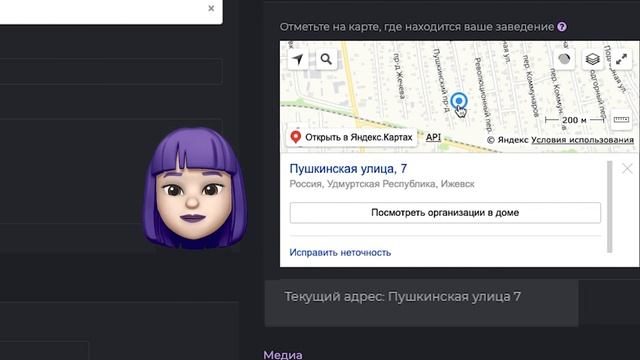This screenshot has width=640, height=360.
Task: Click Пушкинская улица, 7 address link
Action: tap(348, 169)
